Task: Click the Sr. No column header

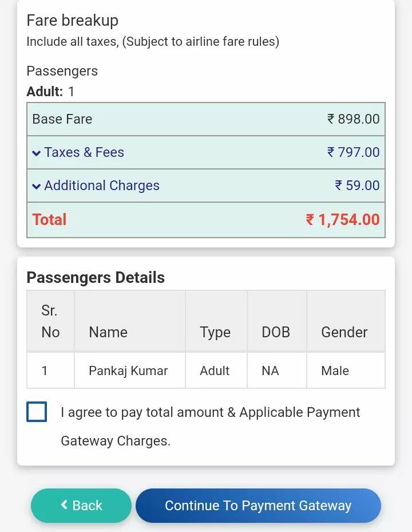Action: pos(50,321)
